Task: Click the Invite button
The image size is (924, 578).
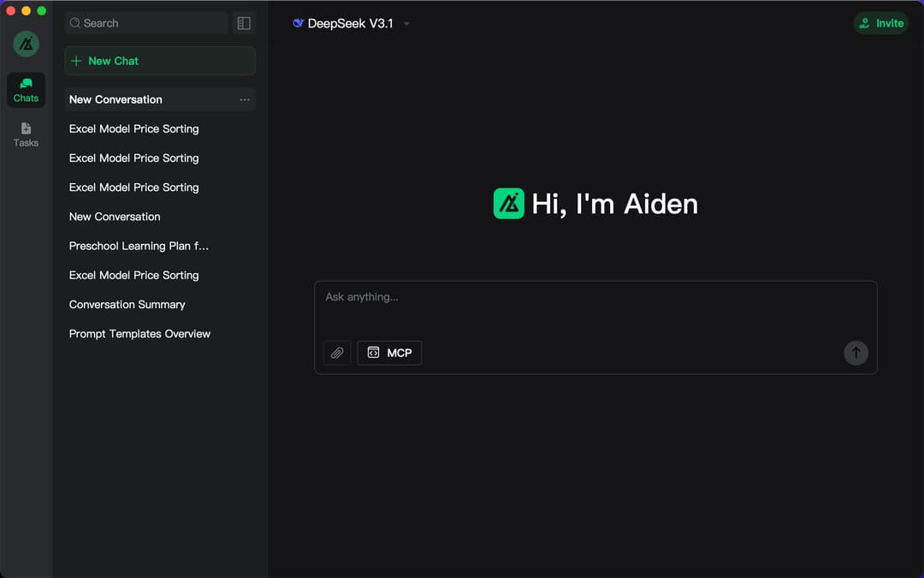Action: 880,23
